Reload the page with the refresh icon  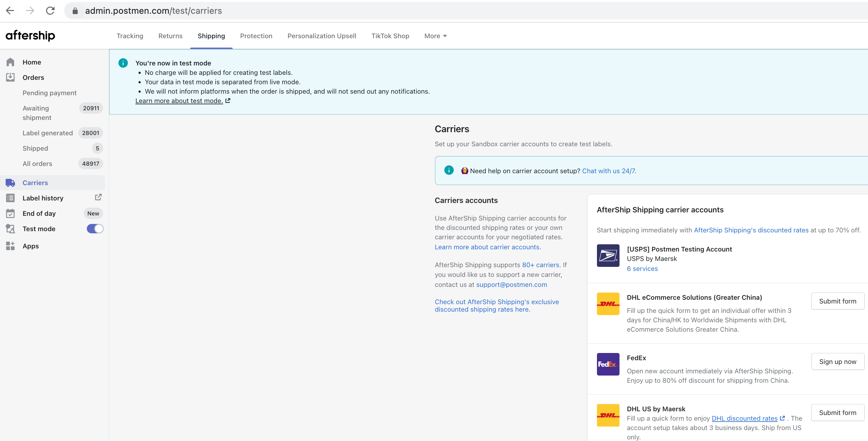pyautogui.click(x=50, y=11)
